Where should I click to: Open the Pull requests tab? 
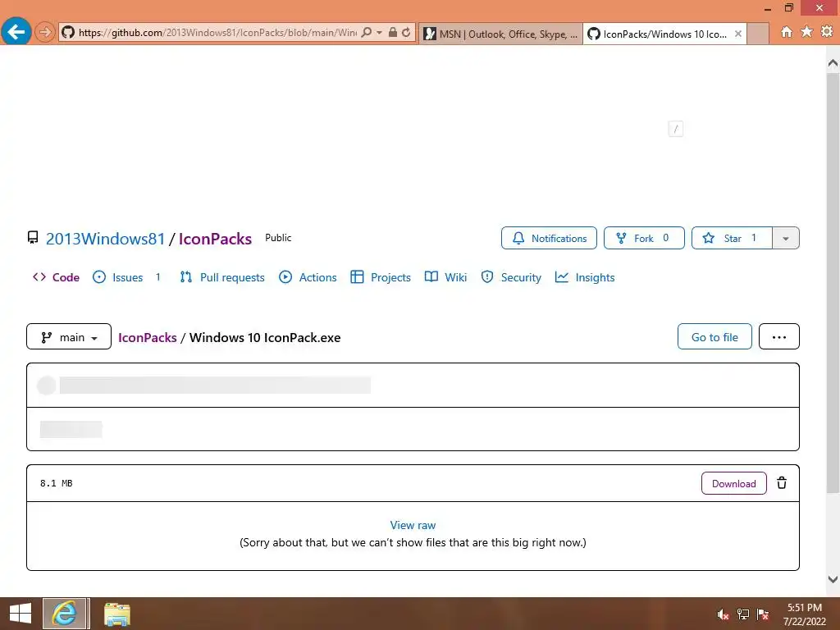click(222, 277)
